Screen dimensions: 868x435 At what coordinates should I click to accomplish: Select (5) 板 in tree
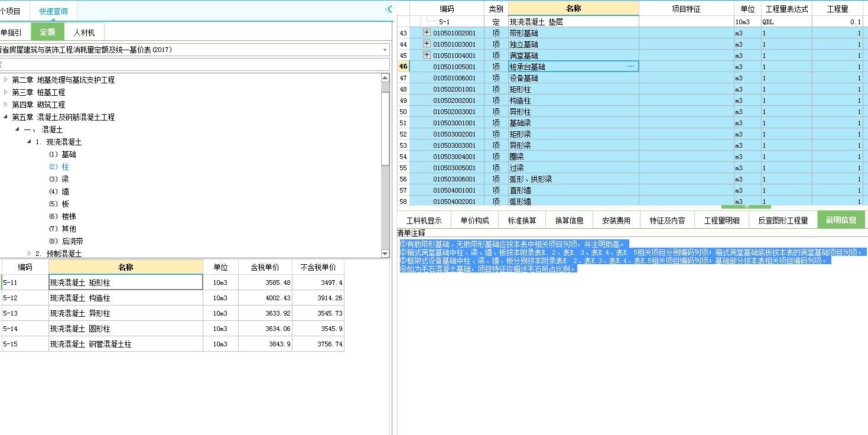tap(59, 204)
